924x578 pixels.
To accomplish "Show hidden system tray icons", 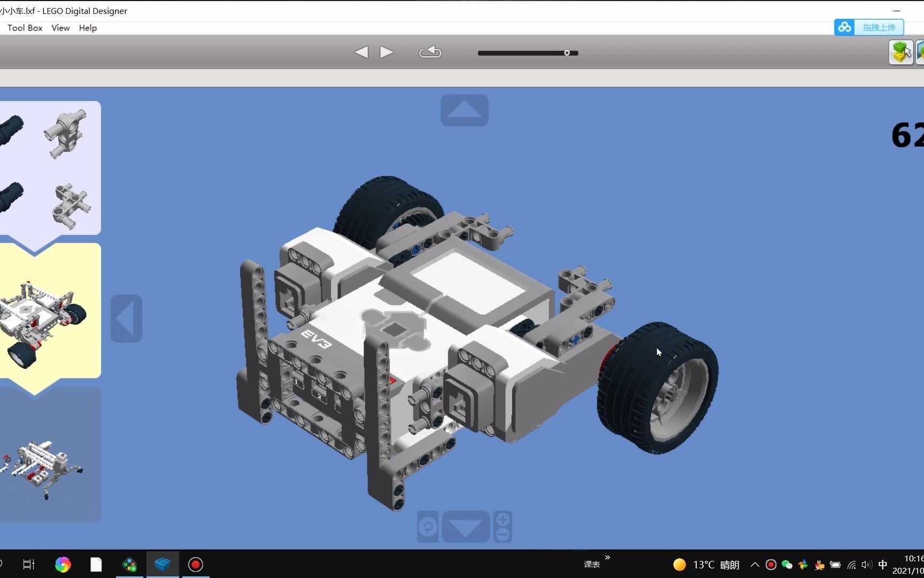I will click(755, 565).
